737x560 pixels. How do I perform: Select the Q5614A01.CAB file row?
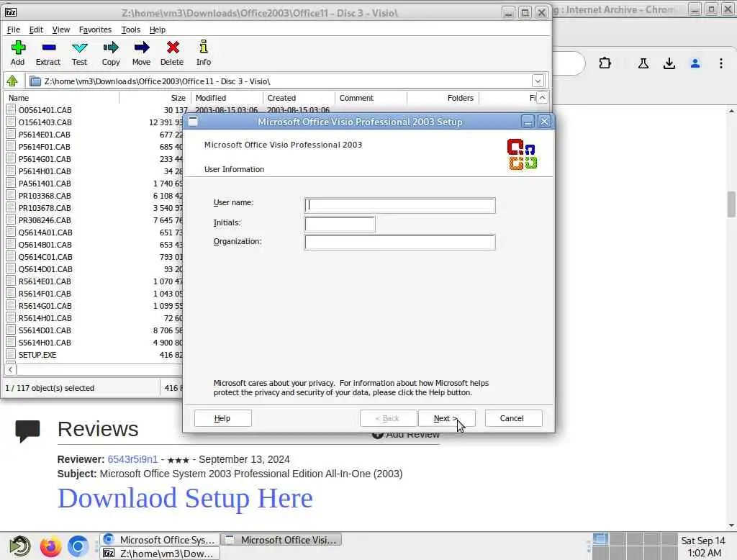94,232
